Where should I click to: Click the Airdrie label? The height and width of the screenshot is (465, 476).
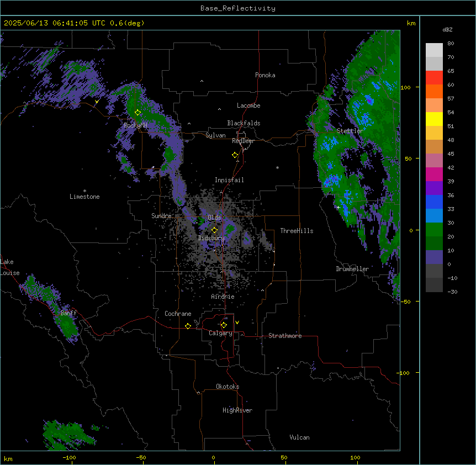[x=223, y=297]
